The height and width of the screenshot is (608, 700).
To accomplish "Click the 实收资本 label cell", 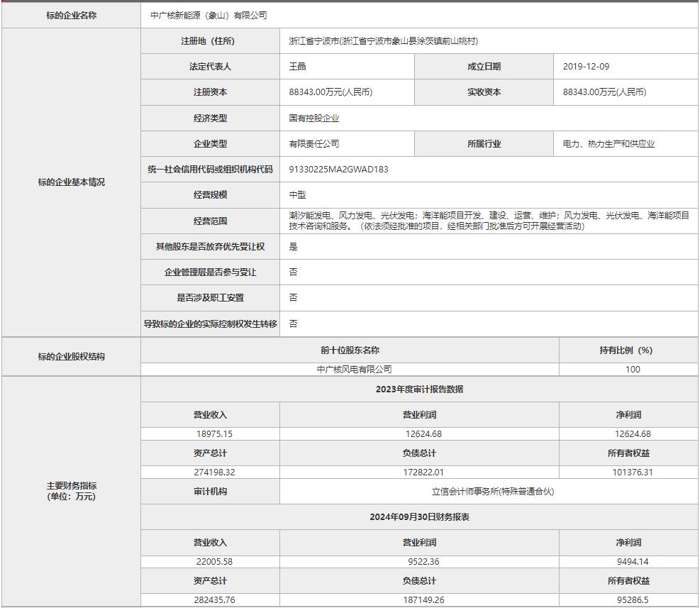I will (x=484, y=92).
